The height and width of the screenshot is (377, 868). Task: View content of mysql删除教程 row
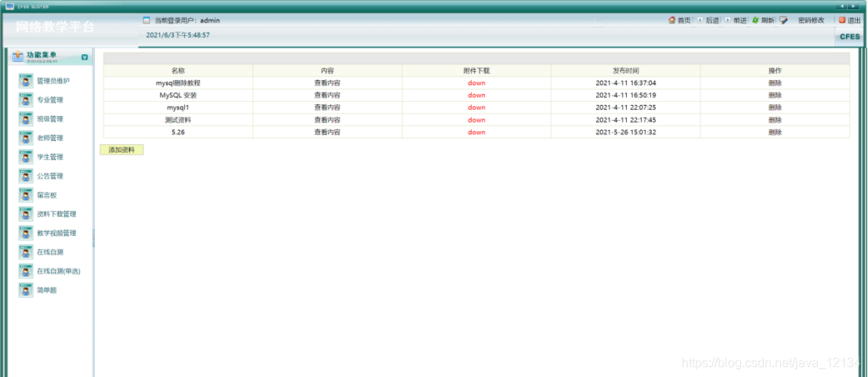coord(327,83)
